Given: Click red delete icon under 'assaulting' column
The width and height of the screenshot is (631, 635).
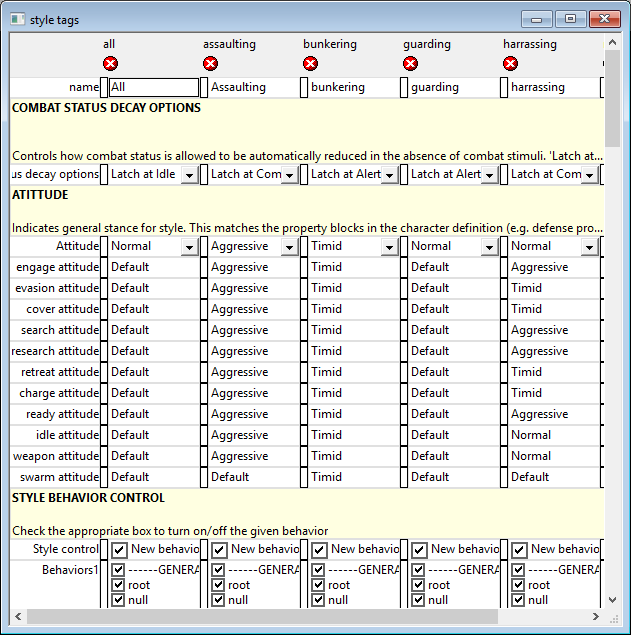Looking at the screenshot, I should [210, 64].
